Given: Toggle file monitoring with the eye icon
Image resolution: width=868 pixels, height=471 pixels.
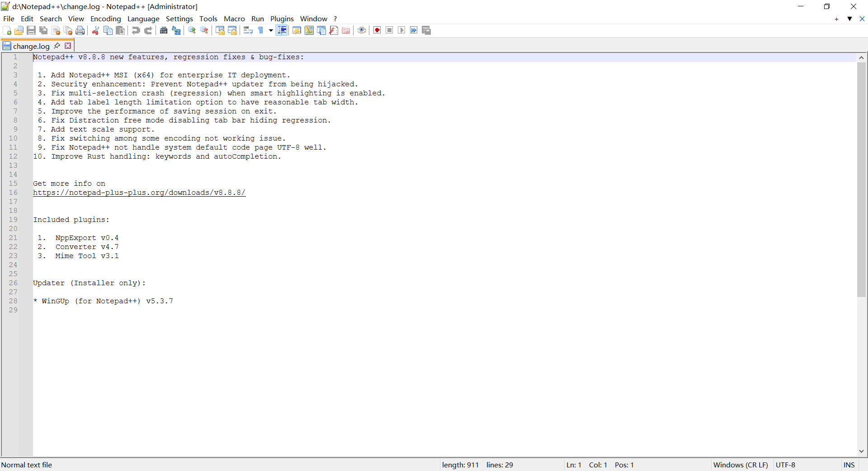Looking at the screenshot, I should coord(362,30).
